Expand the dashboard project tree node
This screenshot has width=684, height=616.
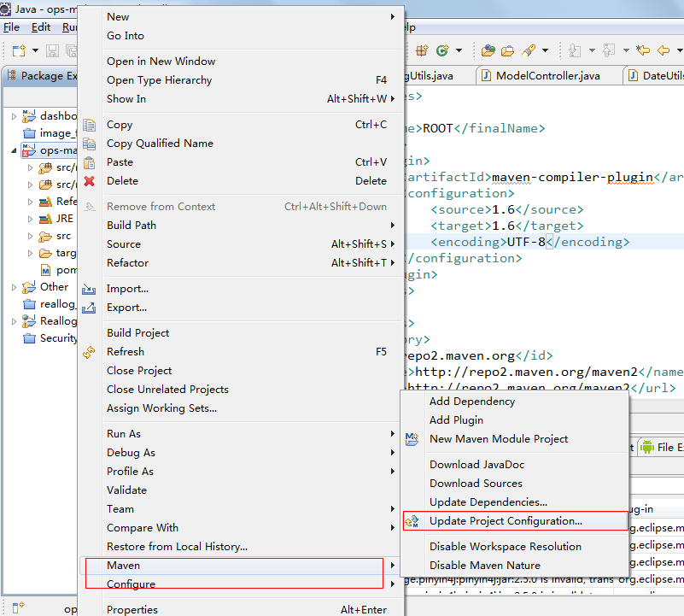click(x=14, y=116)
